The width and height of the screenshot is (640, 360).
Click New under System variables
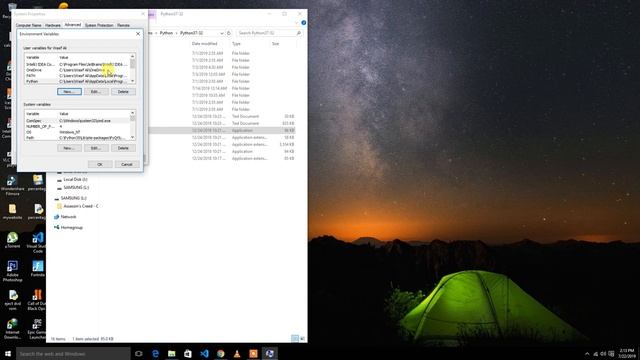tap(69, 148)
